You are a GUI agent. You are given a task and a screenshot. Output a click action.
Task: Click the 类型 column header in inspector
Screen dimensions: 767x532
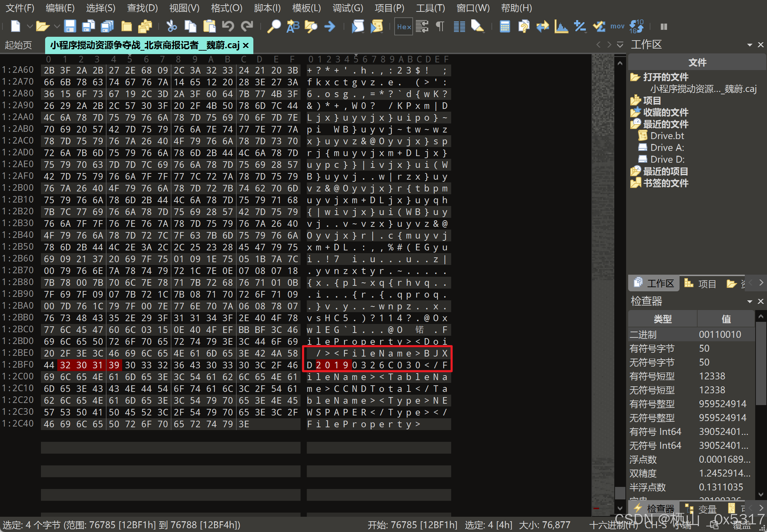tap(663, 319)
